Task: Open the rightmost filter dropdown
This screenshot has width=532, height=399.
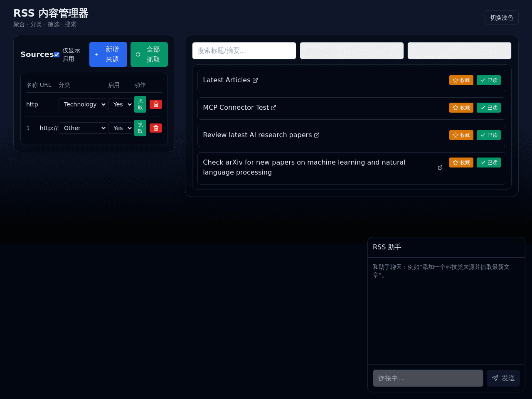Action: pyautogui.click(x=459, y=51)
